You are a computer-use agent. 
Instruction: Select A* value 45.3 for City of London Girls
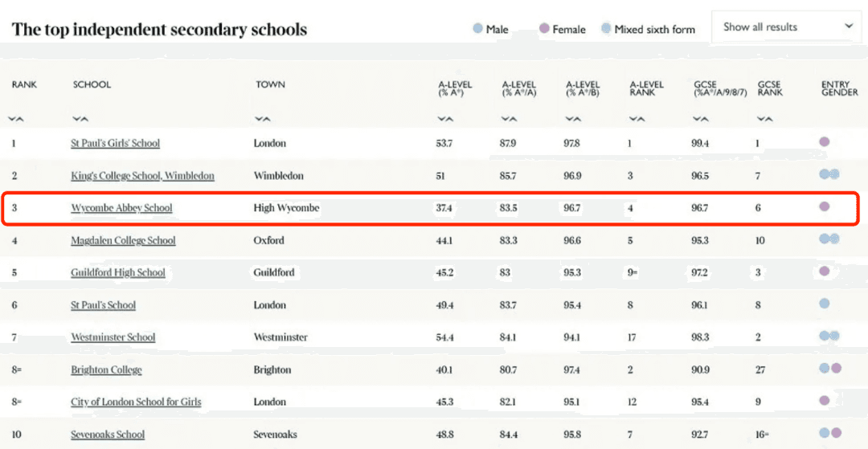click(x=445, y=402)
